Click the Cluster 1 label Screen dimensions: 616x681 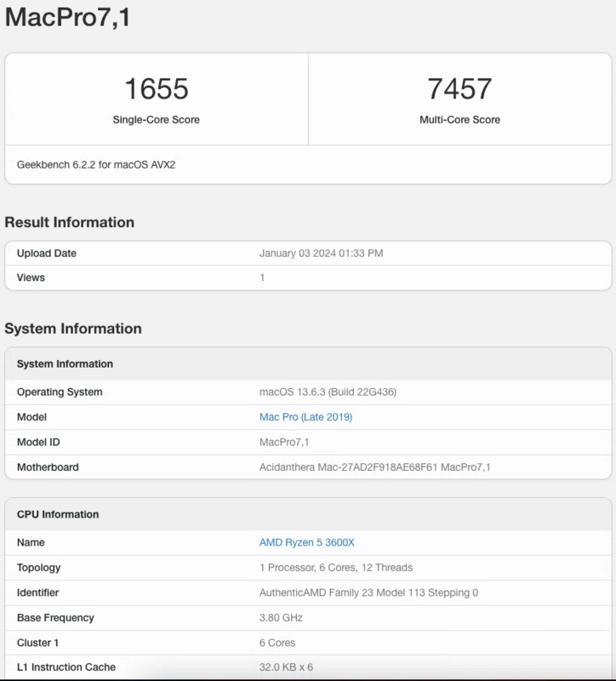point(37,643)
